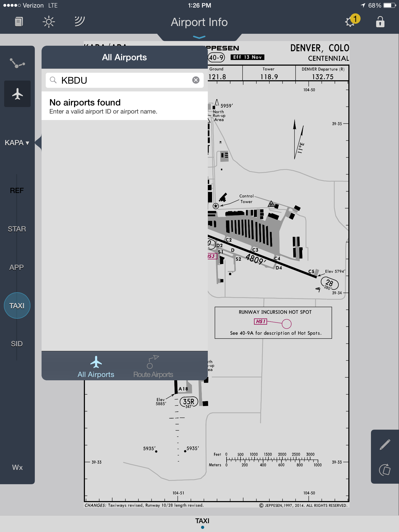
Task: Tap the Airport Info title
Action: click(x=199, y=22)
